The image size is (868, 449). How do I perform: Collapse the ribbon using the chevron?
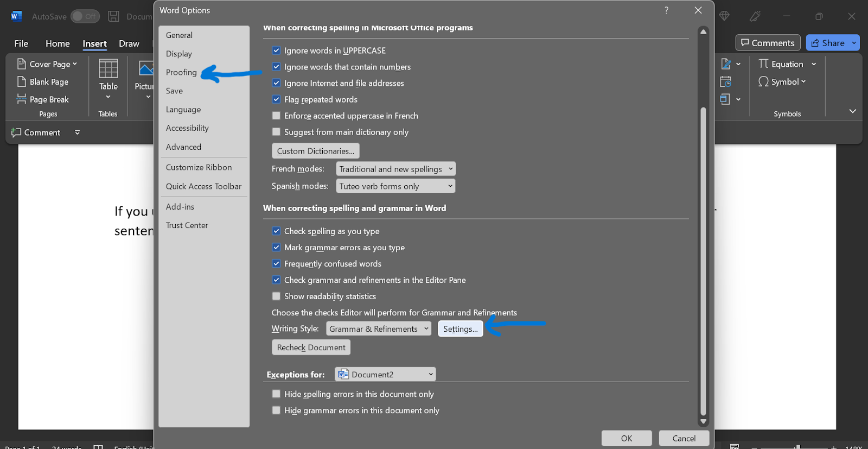tap(853, 111)
